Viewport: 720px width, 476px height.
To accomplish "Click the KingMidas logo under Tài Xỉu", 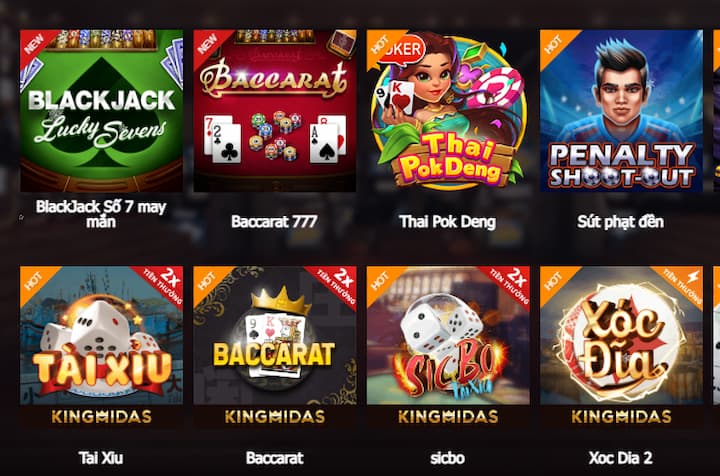I will coord(101,417).
